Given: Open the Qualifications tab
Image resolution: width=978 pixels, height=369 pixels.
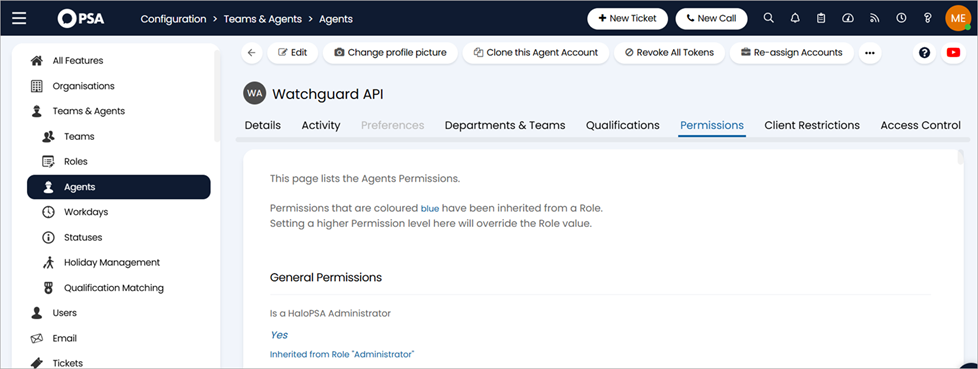Looking at the screenshot, I should 622,125.
